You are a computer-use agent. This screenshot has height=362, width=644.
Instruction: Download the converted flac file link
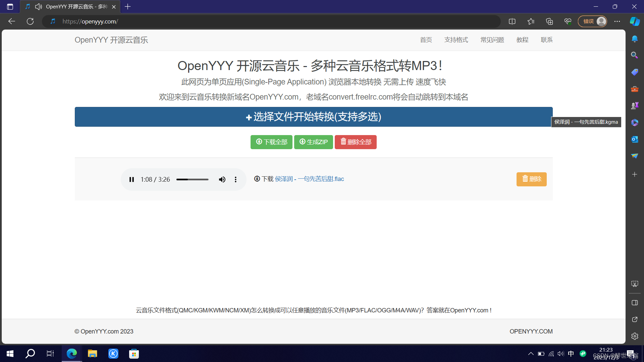309,179
